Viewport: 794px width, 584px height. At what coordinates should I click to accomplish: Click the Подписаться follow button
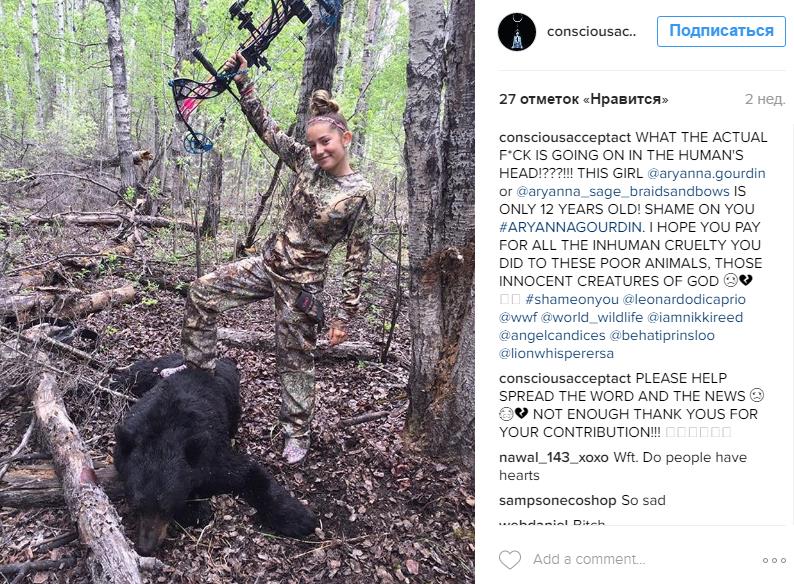721,31
